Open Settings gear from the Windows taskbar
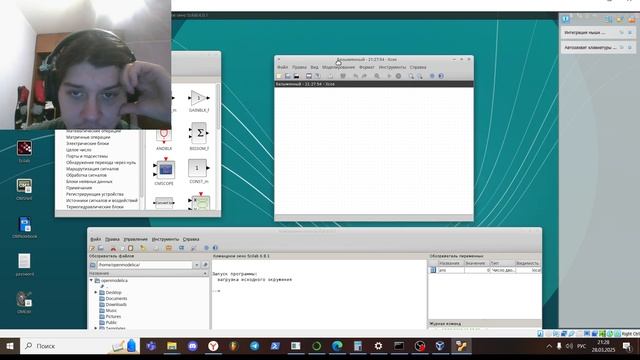The image size is (640, 360). (x=378, y=346)
